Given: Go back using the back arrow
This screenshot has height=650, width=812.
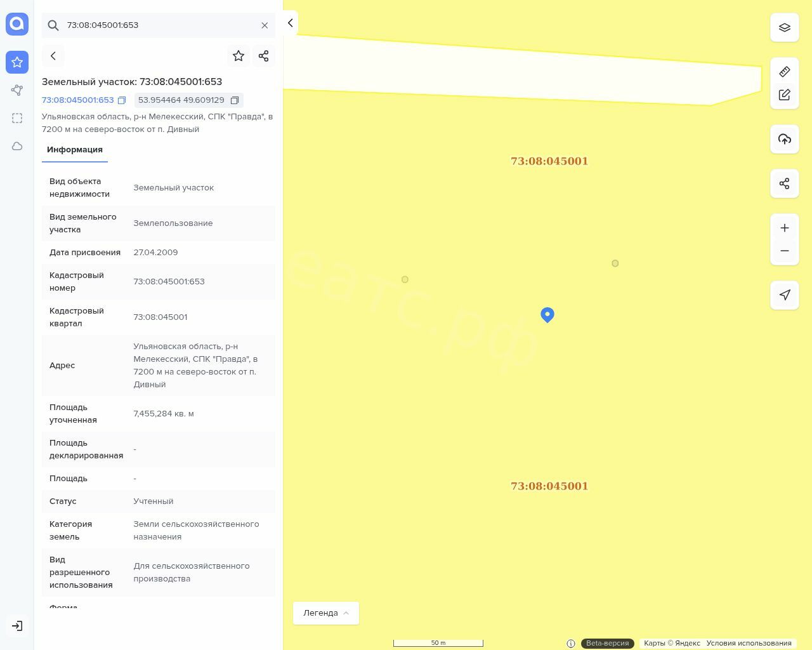Looking at the screenshot, I should (53, 56).
